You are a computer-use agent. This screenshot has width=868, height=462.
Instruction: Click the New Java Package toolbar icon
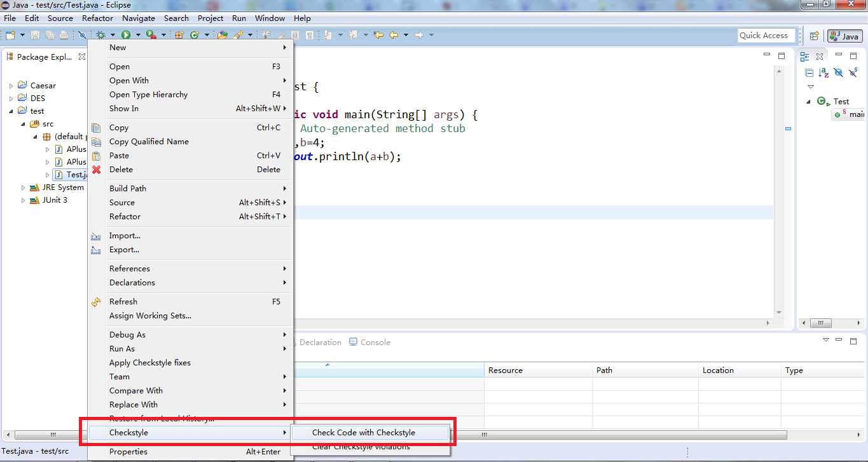pyautogui.click(x=179, y=35)
